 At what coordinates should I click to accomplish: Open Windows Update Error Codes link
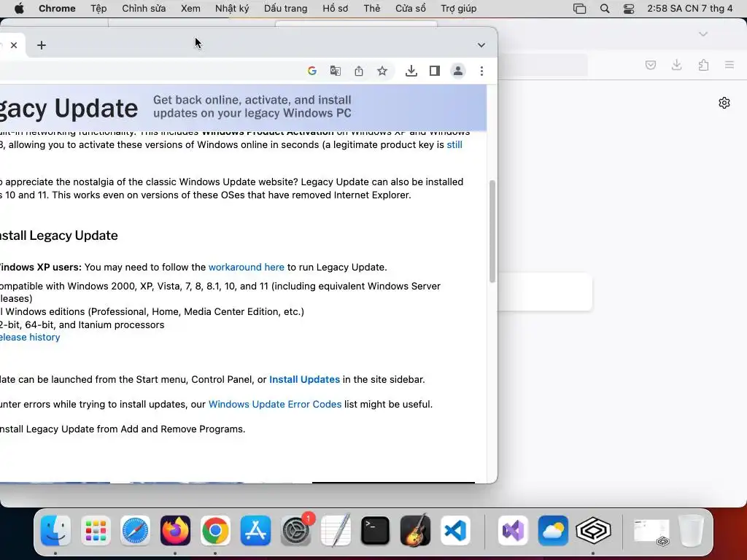coord(275,404)
